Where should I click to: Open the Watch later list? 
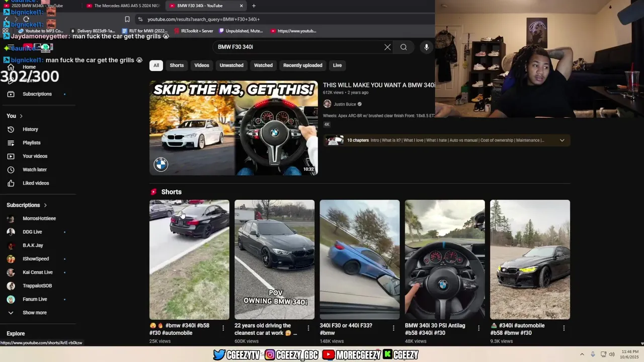[35, 170]
